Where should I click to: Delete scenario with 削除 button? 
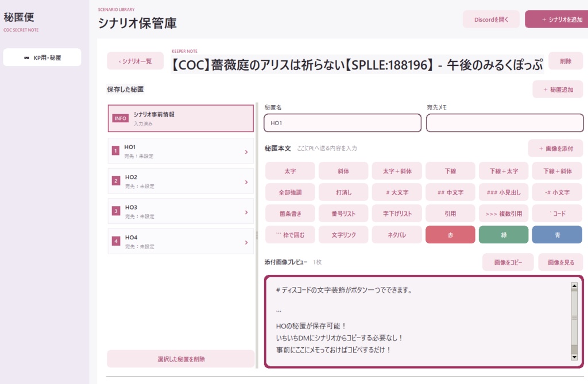pyautogui.click(x=566, y=61)
